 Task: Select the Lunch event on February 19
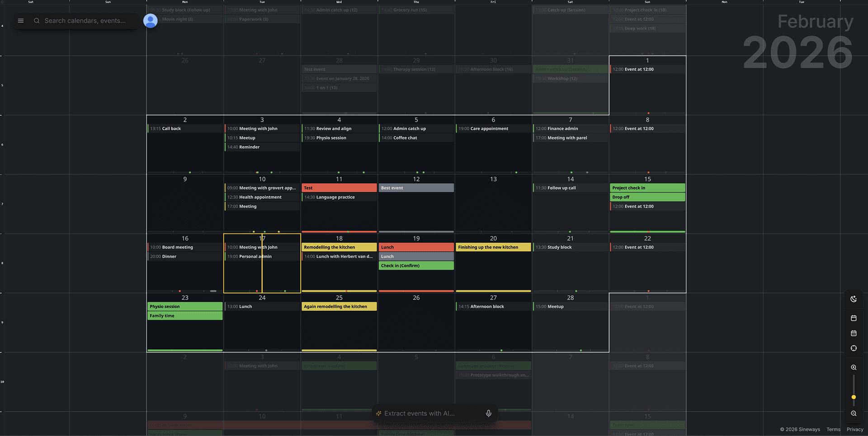tap(415, 247)
